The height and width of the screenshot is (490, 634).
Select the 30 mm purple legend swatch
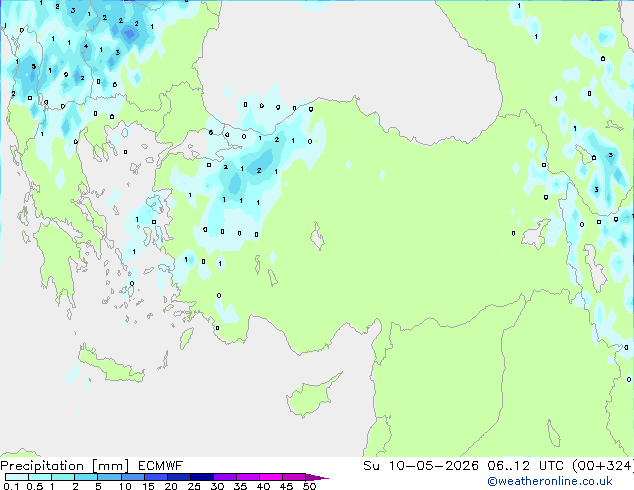click(225, 477)
